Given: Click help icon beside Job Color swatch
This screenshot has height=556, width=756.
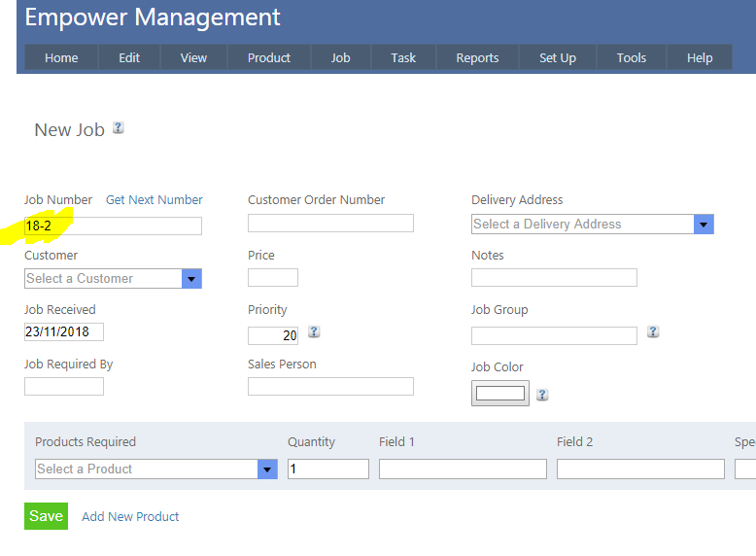Looking at the screenshot, I should pyautogui.click(x=542, y=395).
